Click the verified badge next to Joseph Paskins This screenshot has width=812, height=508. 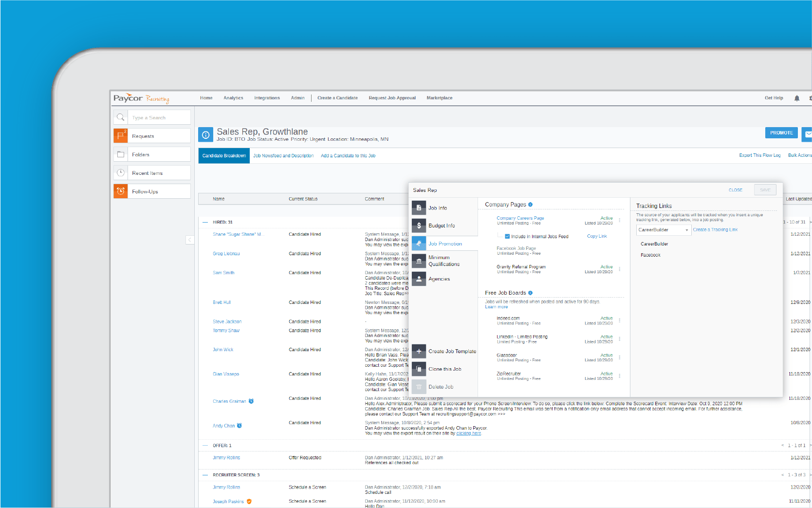coord(249,501)
